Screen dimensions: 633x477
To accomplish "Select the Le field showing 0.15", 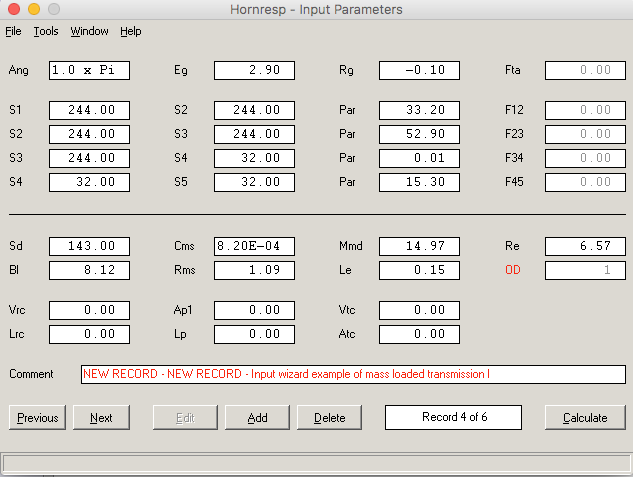I will [x=419, y=270].
